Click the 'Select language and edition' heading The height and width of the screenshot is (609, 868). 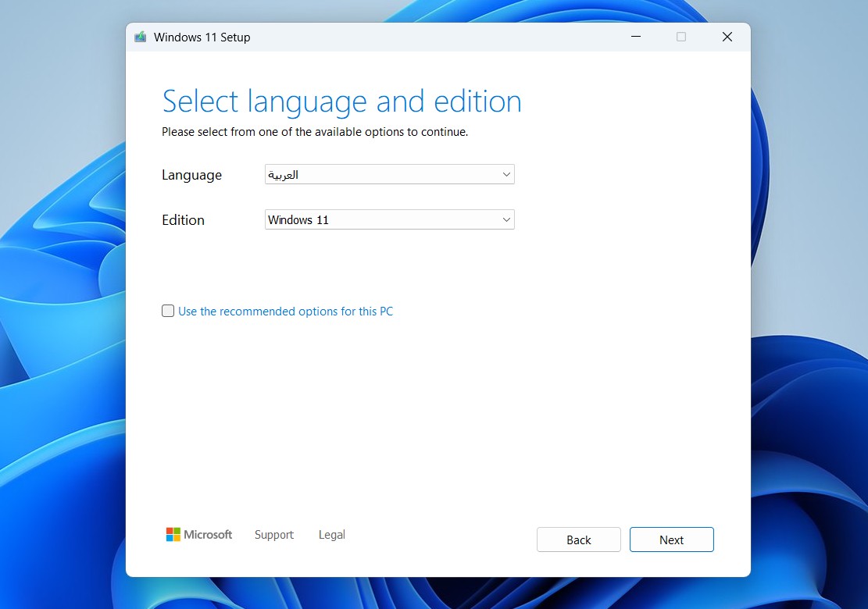341,101
